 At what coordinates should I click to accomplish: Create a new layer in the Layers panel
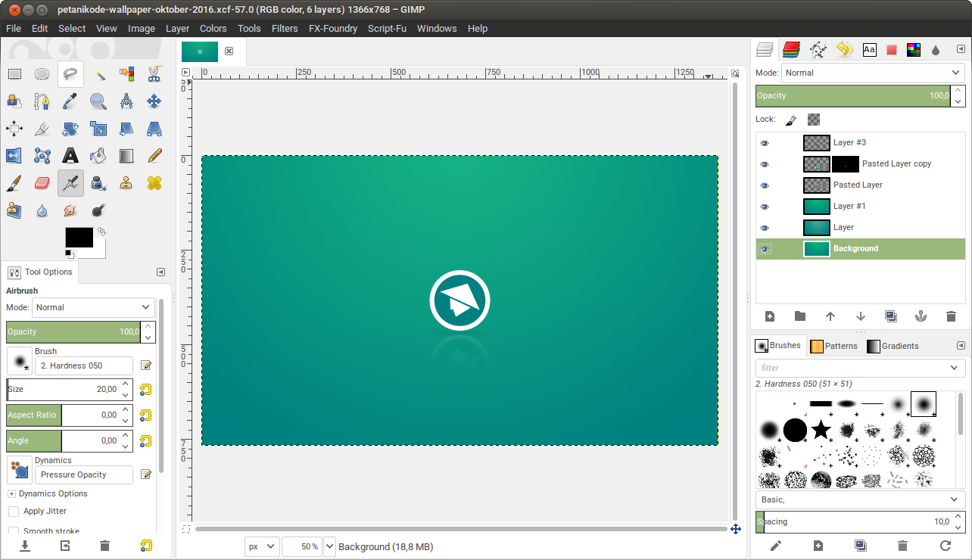(x=769, y=316)
